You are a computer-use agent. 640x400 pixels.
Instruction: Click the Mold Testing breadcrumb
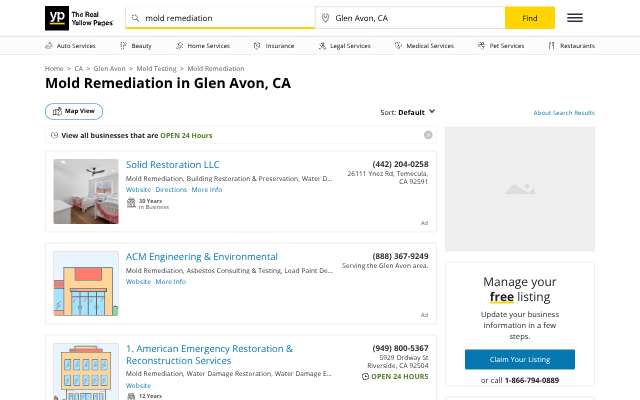click(x=156, y=69)
